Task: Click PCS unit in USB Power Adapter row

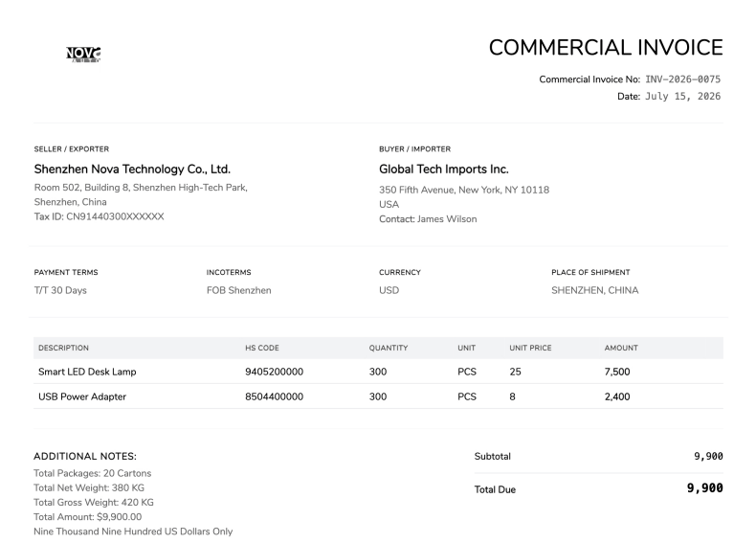Action: [467, 396]
